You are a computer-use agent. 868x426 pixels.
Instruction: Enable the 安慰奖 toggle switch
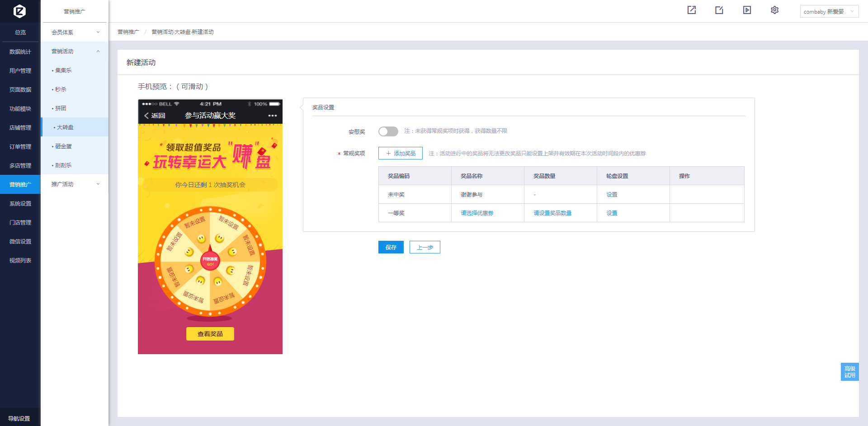click(388, 131)
